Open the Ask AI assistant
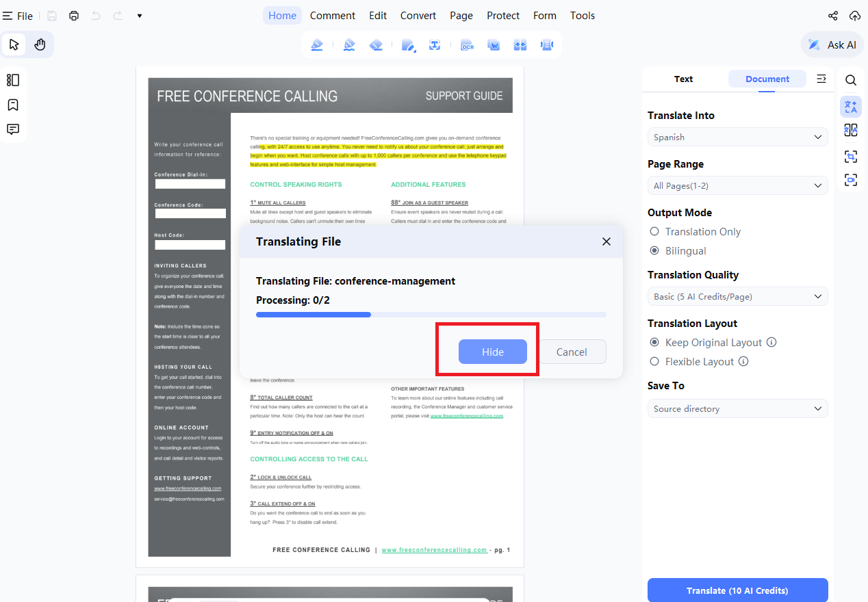Screen dimensions: 868x602 point(832,45)
